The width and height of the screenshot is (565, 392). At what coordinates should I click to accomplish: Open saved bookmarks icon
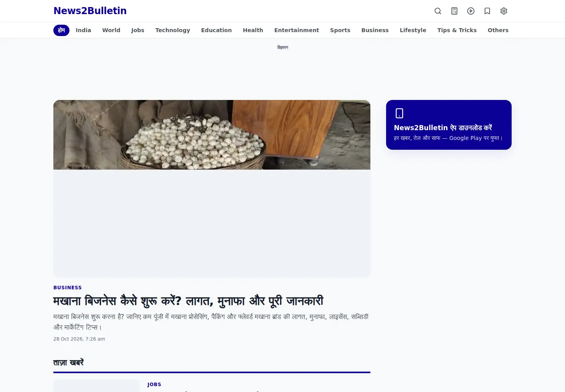(487, 11)
